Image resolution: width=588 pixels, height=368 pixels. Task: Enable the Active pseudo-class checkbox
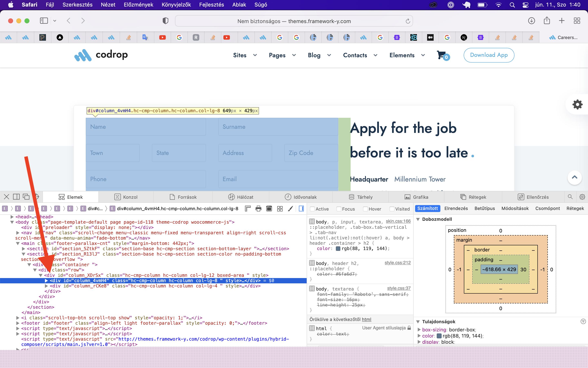tap(312, 209)
